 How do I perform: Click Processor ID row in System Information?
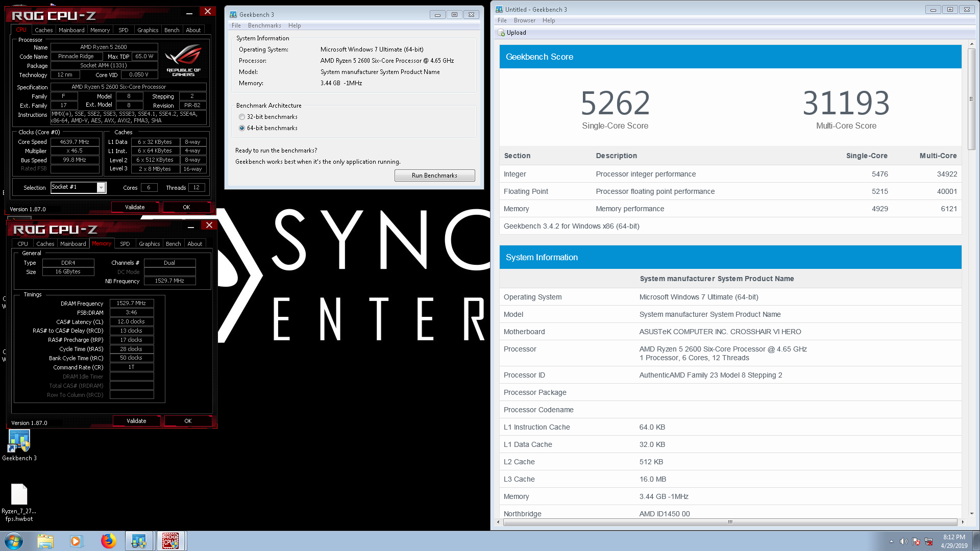730,375
